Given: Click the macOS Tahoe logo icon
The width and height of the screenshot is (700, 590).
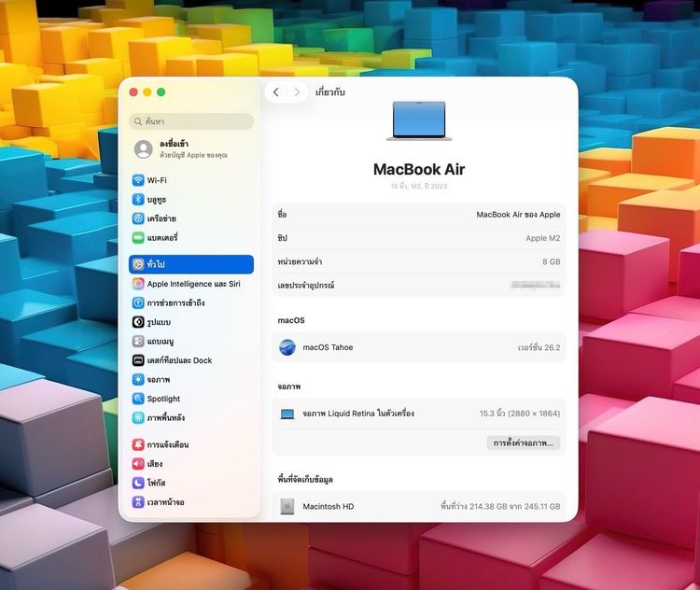Looking at the screenshot, I should tap(287, 347).
